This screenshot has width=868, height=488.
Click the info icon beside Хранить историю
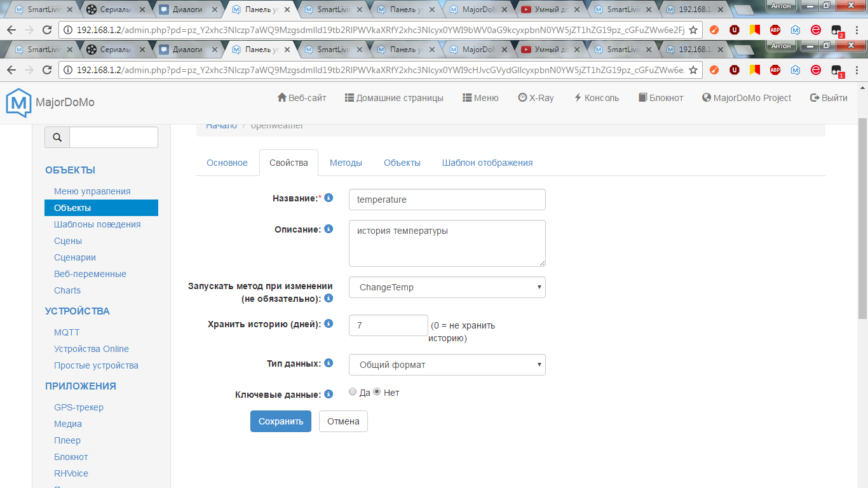pyautogui.click(x=329, y=323)
